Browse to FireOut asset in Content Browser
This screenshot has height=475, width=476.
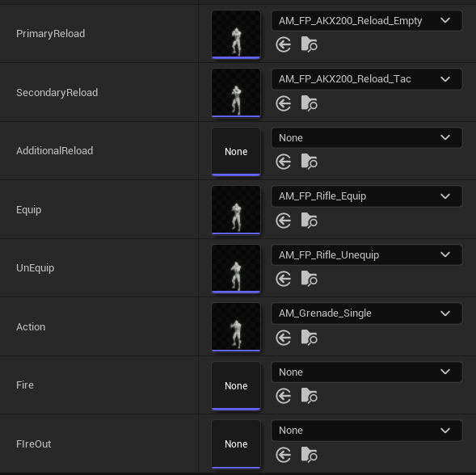(x=309, y=455)
